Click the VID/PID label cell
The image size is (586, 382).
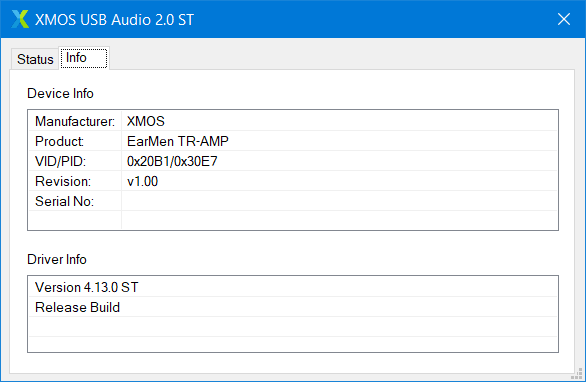click(75, 161)
